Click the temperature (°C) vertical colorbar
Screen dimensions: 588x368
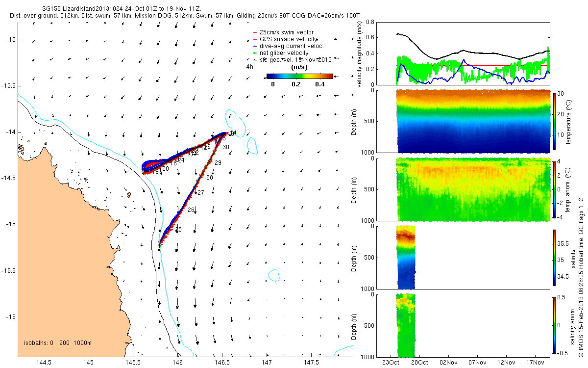[x=554, y=121]
